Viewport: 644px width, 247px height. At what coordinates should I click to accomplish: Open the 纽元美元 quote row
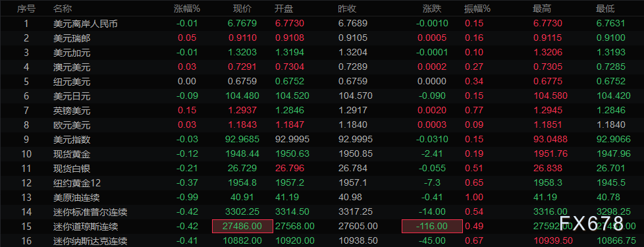tap(322, 82)
